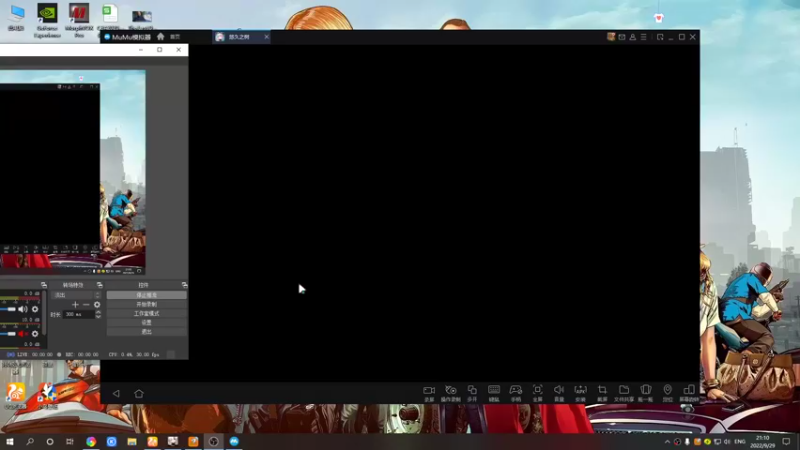Viewport: 800px width, 450px height.
Task: Click the ENG input language indicator
Action: click(740, 441)
